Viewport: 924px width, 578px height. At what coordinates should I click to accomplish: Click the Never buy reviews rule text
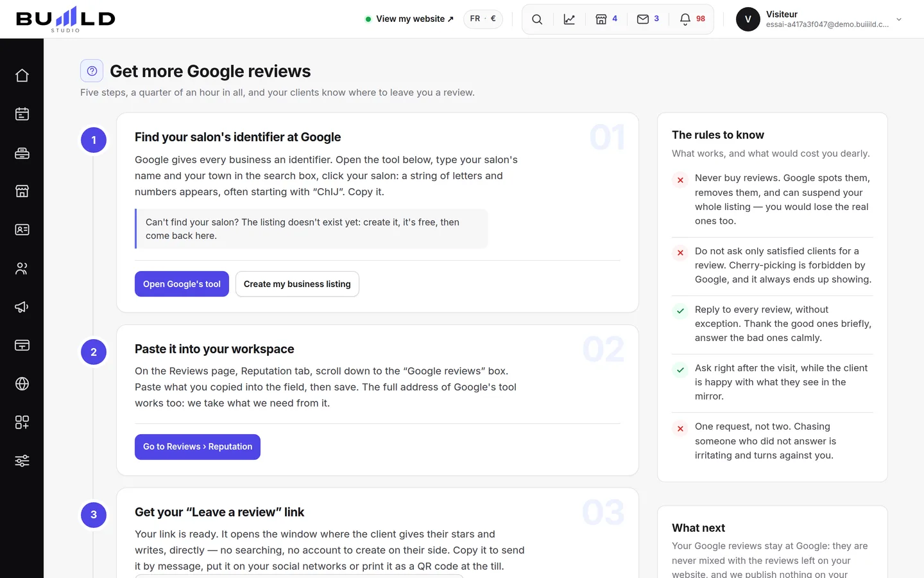pos(783,200)
